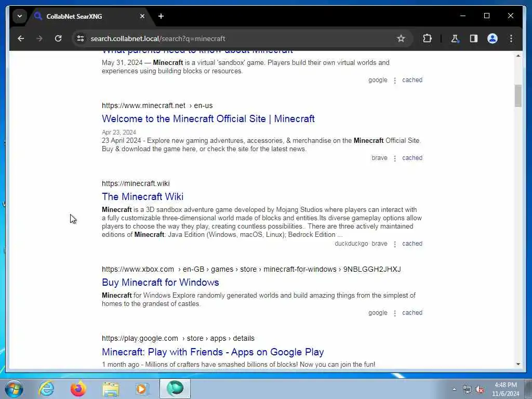
Task: Open cached link for the parents result
Action: [x=412, y=79]
